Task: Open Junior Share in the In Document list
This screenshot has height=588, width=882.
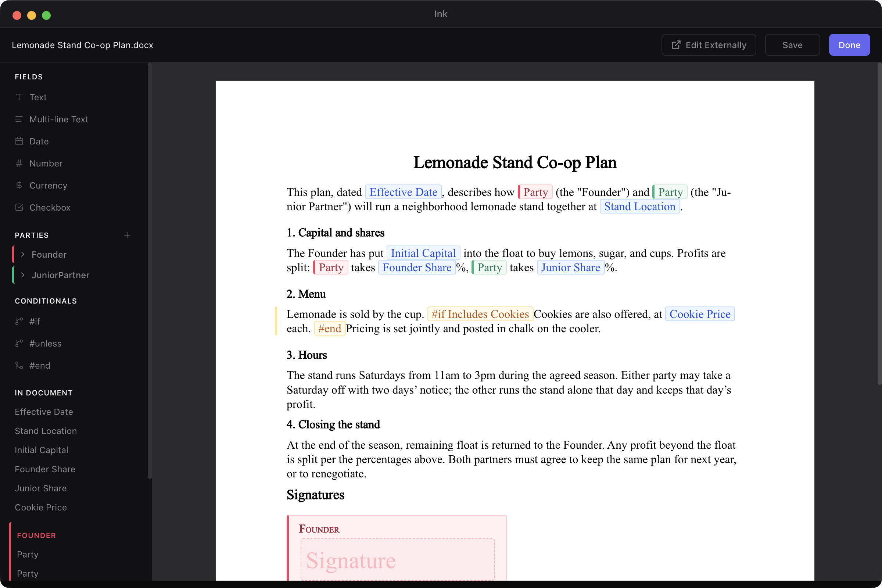Action: click(x=41, y=488)
